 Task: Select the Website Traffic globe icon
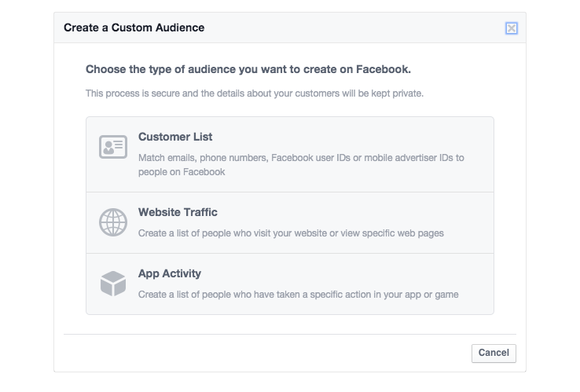pyautogui.click(x=113, y=222)
